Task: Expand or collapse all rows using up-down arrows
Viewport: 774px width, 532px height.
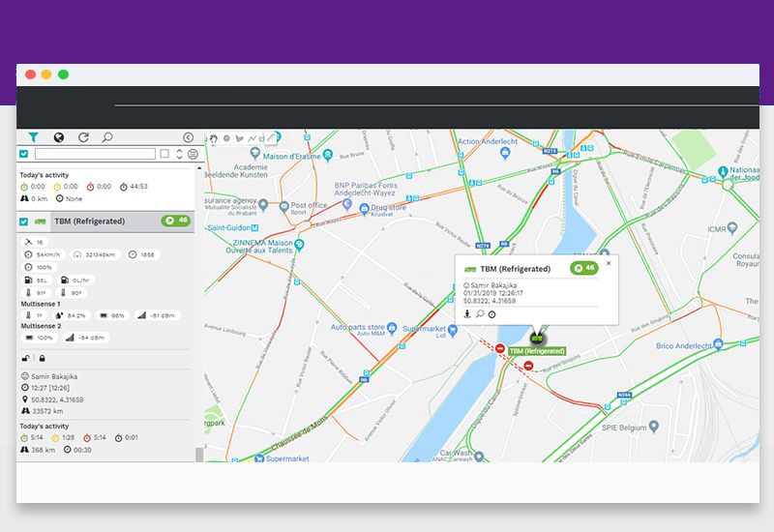Action: [179, 154]
